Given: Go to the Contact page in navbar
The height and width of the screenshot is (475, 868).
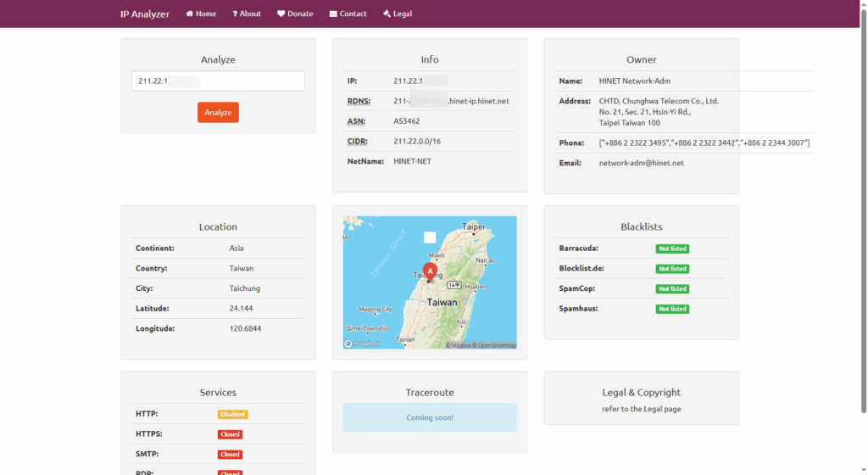Looking at the screenshot, I should coord(353,14).
